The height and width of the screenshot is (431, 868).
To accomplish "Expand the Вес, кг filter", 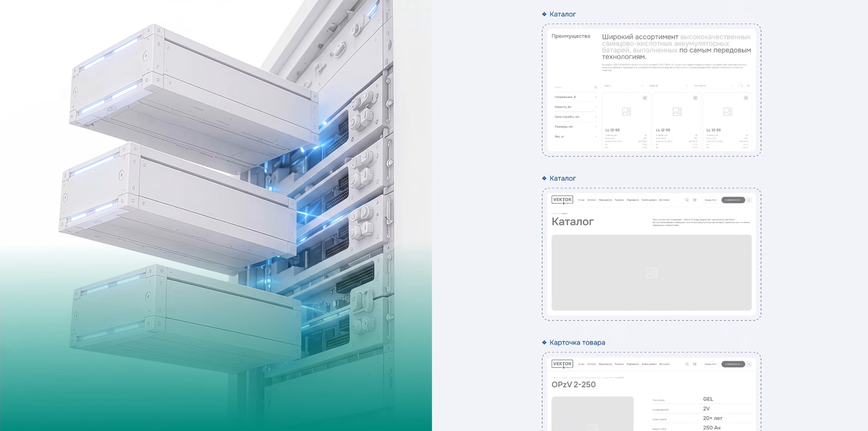I will point(575,136).
